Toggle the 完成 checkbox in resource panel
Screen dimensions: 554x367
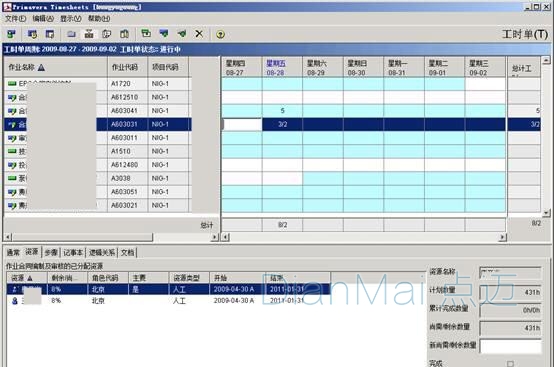pyautogui.click(x=510, y=363)
